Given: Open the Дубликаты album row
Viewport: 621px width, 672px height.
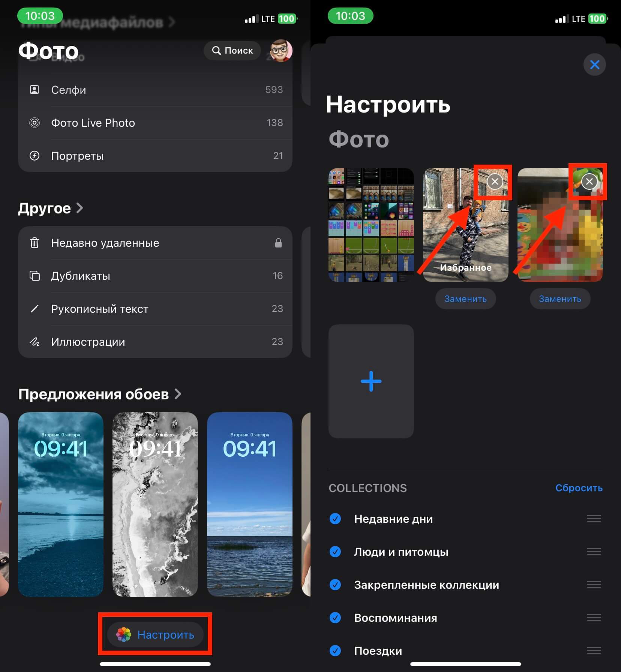Looking at the screenshot, I should 155,276.
